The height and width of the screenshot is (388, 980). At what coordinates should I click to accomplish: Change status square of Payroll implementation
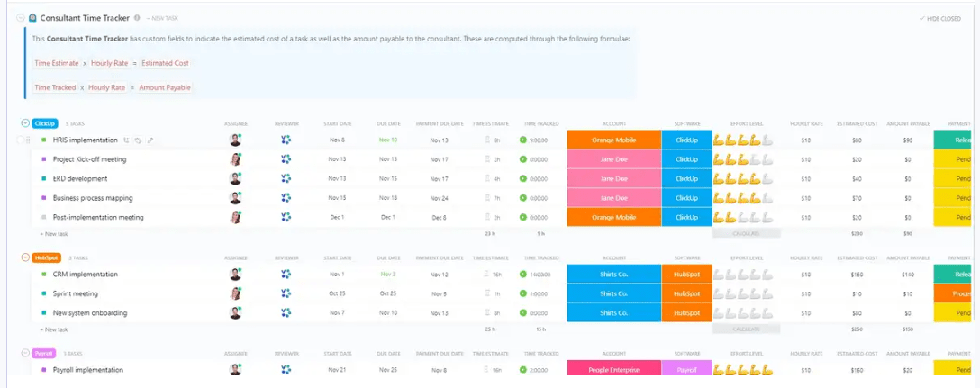click(x=44, y=370)
